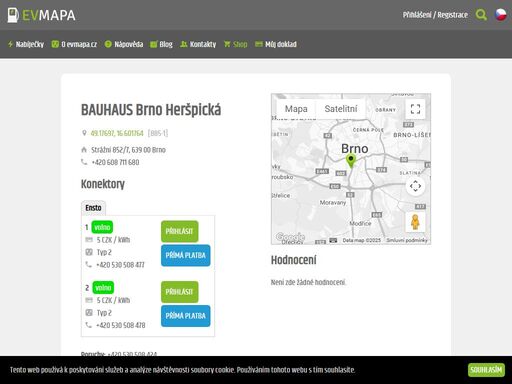Open Přihlášení / Registrace link
The image size is (512, 384).
point(435,15)
